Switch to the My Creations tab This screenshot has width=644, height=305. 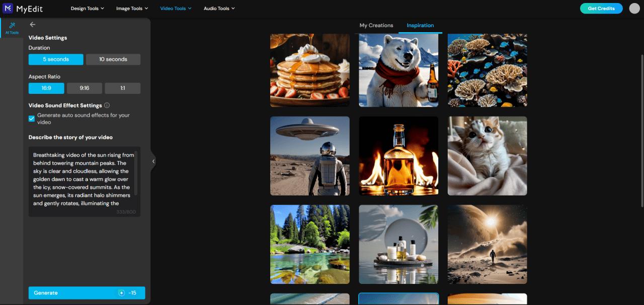tap(376, 25)
